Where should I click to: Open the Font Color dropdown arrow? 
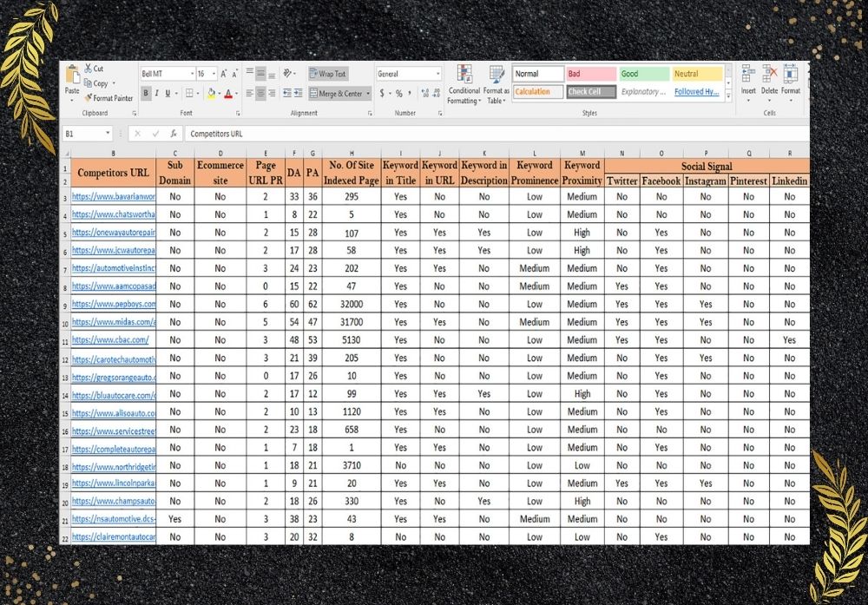[236, 95]
